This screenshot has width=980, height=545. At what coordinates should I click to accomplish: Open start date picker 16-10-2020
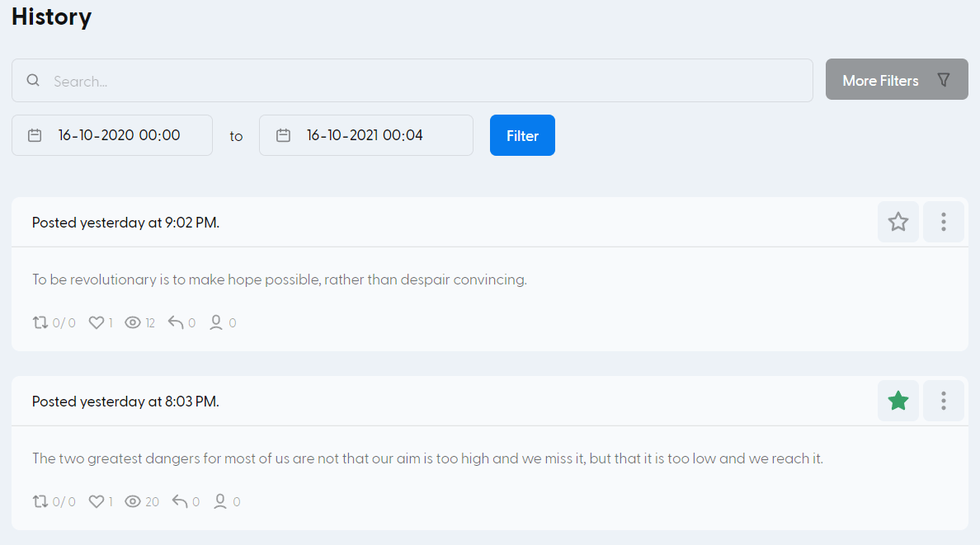click(112, 135)
